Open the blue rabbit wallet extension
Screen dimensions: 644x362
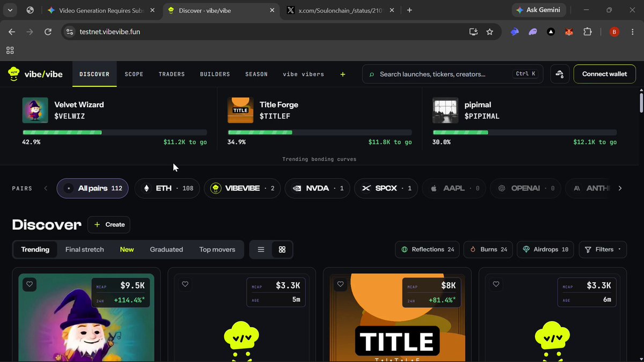(515, 32)
